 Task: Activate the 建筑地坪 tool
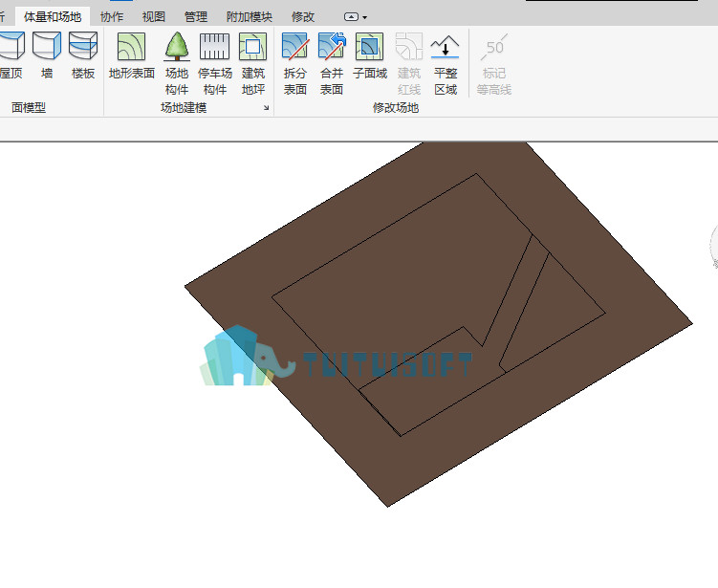pos(252,63)
